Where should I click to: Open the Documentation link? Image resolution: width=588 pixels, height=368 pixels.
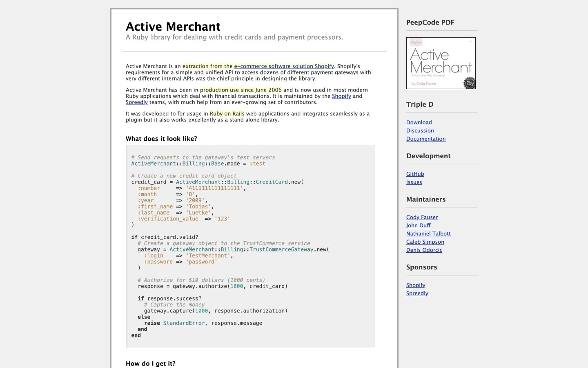pyautogui.click(x=426, y=139)
